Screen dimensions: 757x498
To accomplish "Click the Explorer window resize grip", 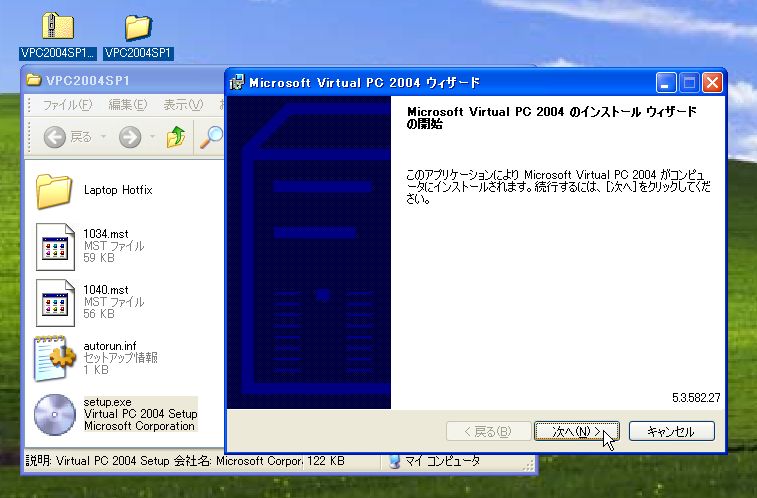I will pyautogui.click(x=529, y=465).
